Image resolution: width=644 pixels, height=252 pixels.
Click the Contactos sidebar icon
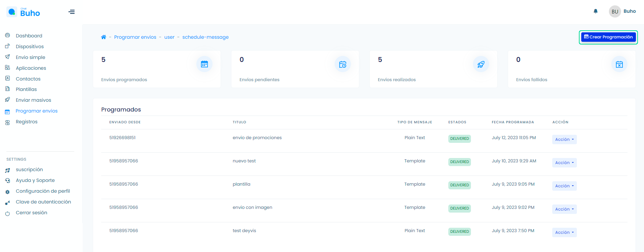tap(7, 78)
